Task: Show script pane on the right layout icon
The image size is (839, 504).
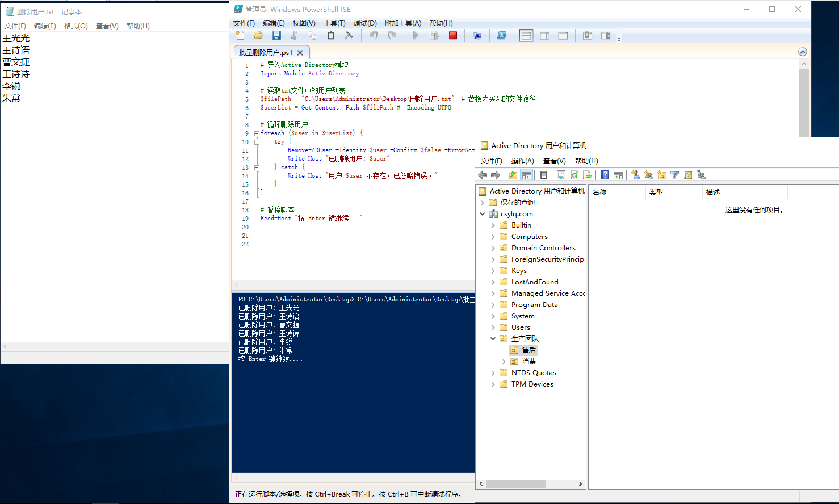Action: pos(544,36)
